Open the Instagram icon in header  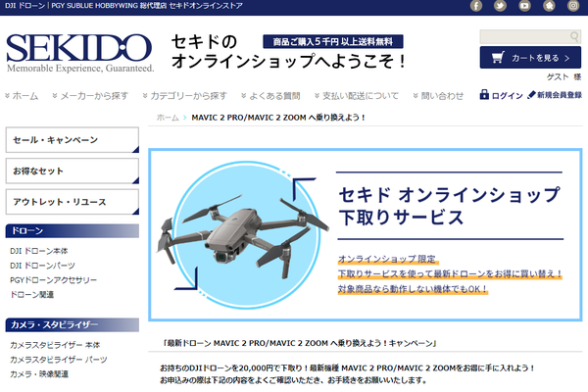tap(573, 6)
